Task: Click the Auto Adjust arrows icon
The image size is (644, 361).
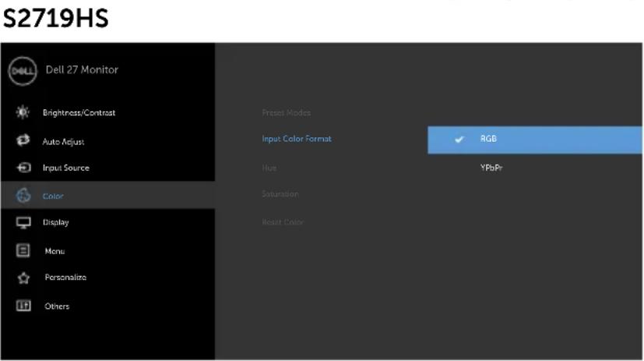Action: (23, 140)
